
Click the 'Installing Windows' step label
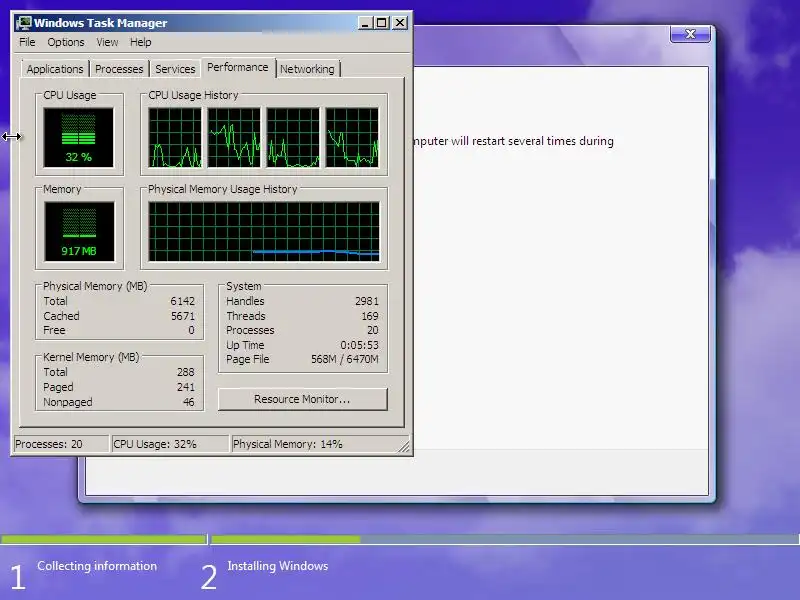(278, 566)
